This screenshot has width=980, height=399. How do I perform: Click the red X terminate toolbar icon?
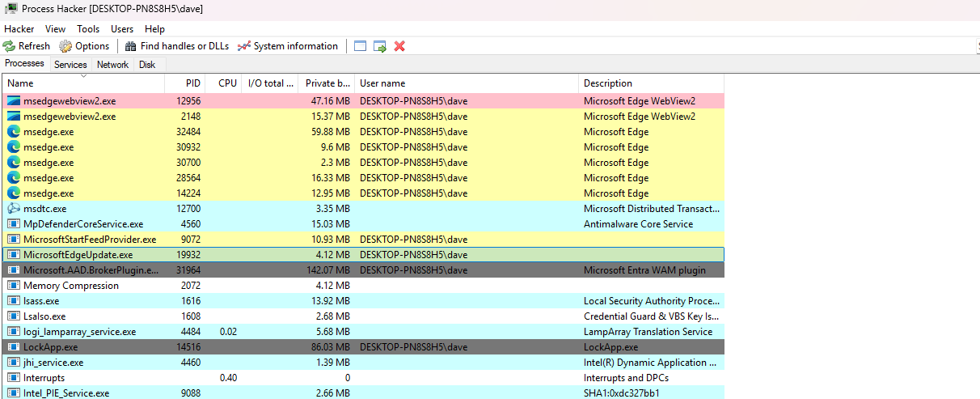pyautogui.click(x=399, y=46)
